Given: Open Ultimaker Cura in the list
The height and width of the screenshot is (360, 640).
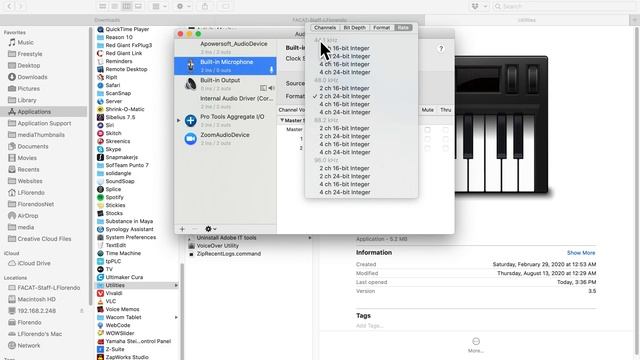Looking at the screenshot, I should 120,277.
